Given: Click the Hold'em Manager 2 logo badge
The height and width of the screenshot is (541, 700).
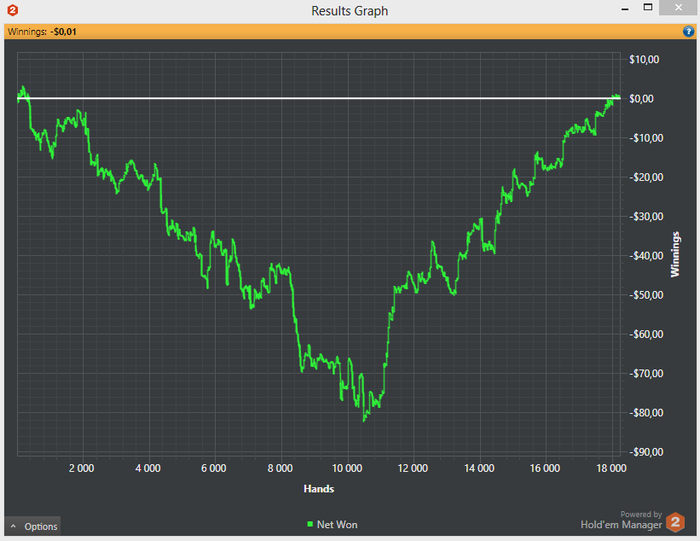Looking at the screenshot, I should [675, 522].
